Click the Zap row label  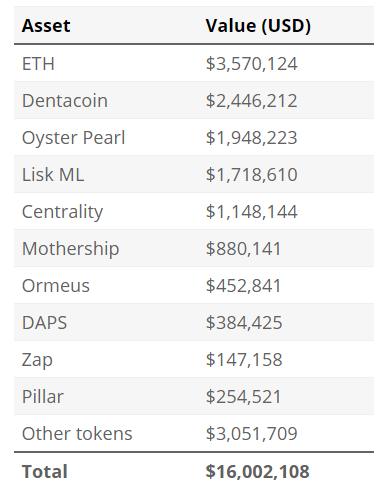point(37,360)
